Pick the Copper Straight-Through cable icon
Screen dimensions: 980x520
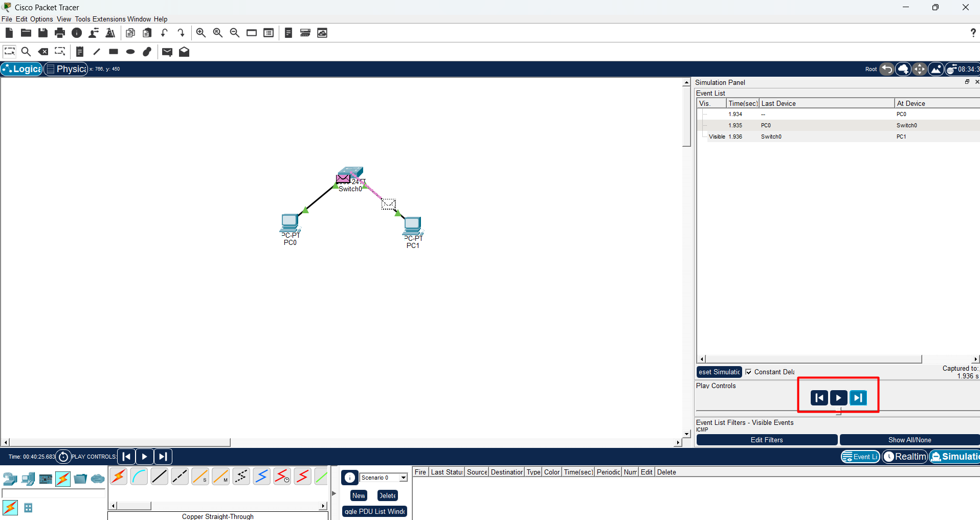[x=159, y=477]
